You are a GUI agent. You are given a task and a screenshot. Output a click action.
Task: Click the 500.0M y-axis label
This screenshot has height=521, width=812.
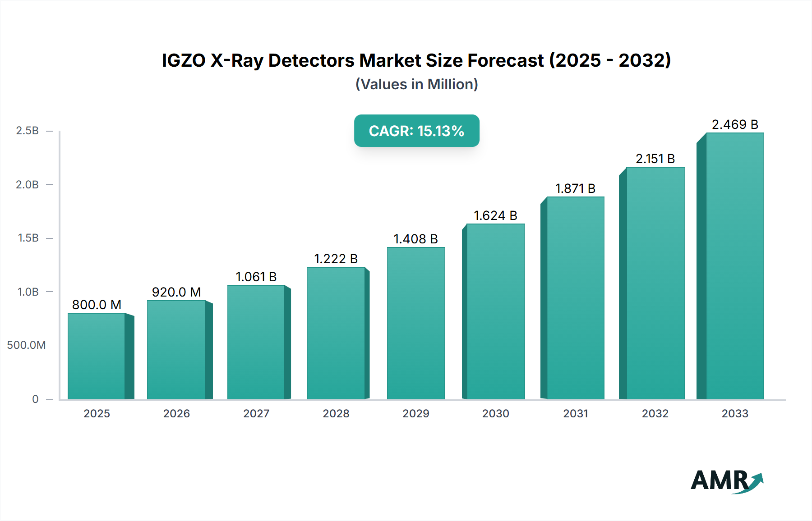26,345
